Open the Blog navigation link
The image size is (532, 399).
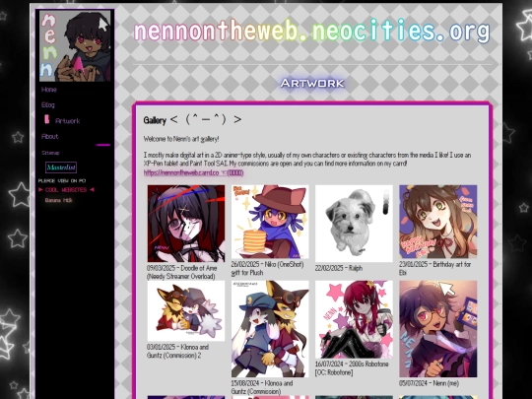tap(48, 104)
